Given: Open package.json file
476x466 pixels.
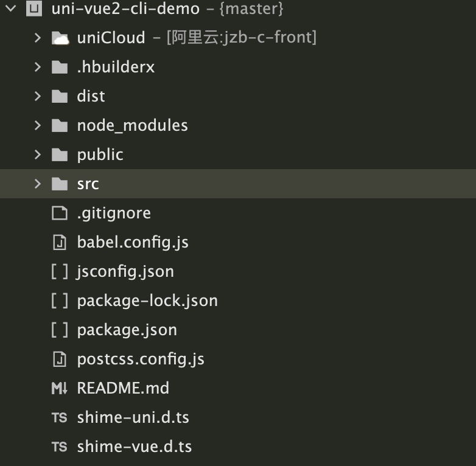Looking at the screenshot, I should [x=127, y=330].
